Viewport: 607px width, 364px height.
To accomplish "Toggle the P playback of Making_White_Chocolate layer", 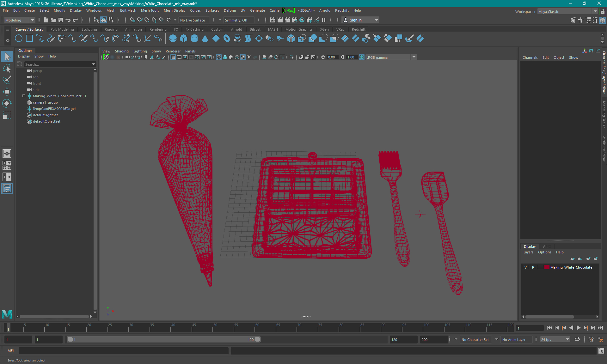I will [x=533, y=267].
